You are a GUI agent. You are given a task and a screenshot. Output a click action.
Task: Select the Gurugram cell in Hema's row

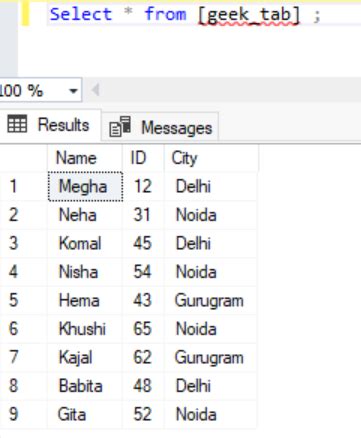tap(210, 300)
